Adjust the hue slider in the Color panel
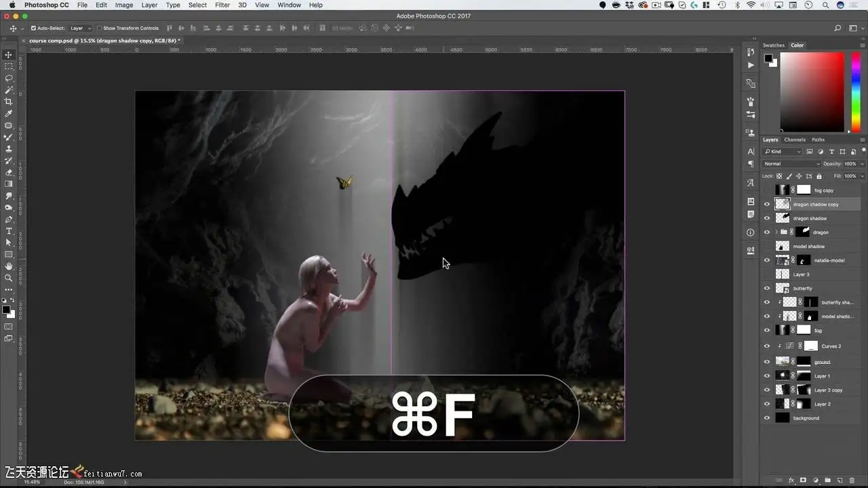 coord(856,91)
